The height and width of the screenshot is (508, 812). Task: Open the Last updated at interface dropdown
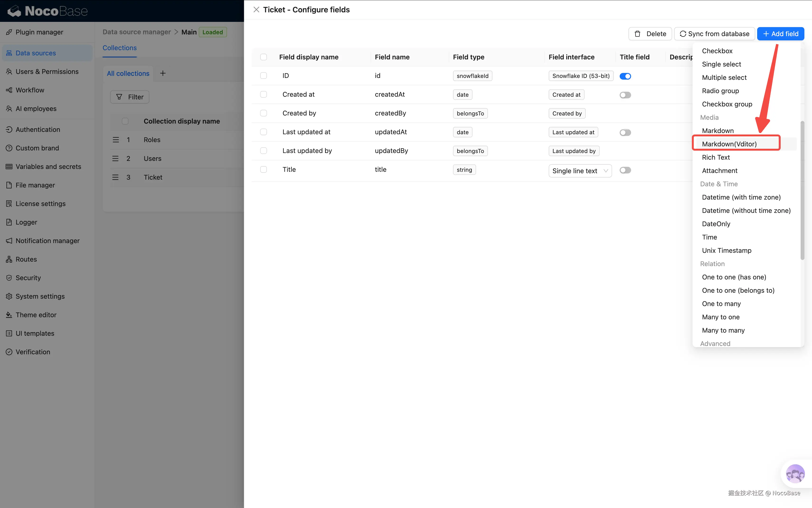click(573, 132)
